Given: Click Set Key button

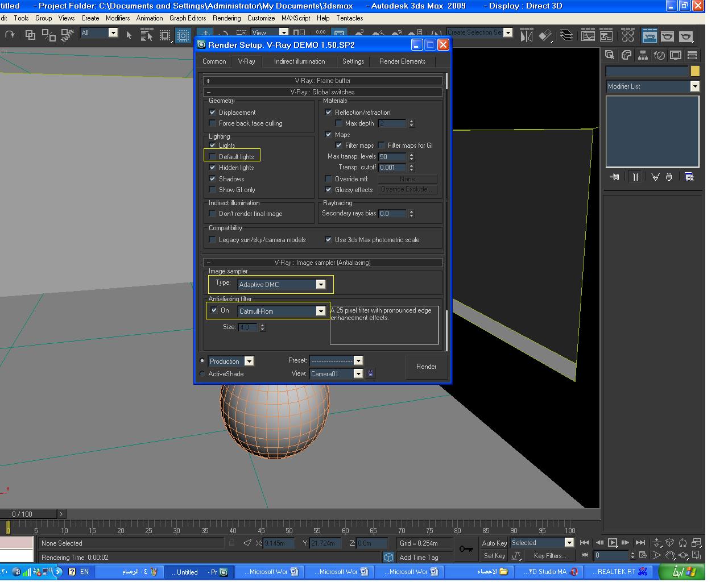Looking at the screenshot, I should tap(494, 556).
